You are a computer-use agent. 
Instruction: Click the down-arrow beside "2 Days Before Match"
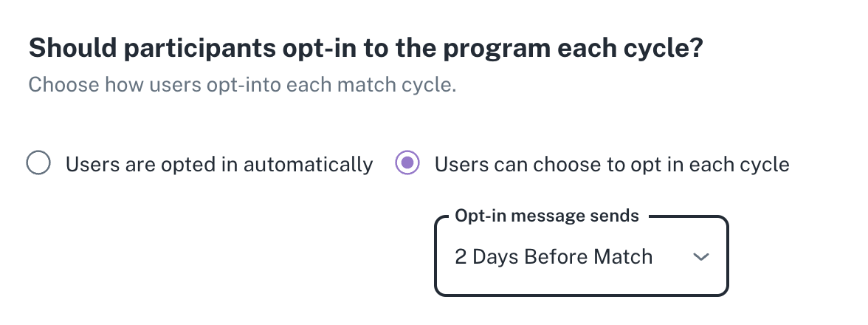[x=701, y=257]
